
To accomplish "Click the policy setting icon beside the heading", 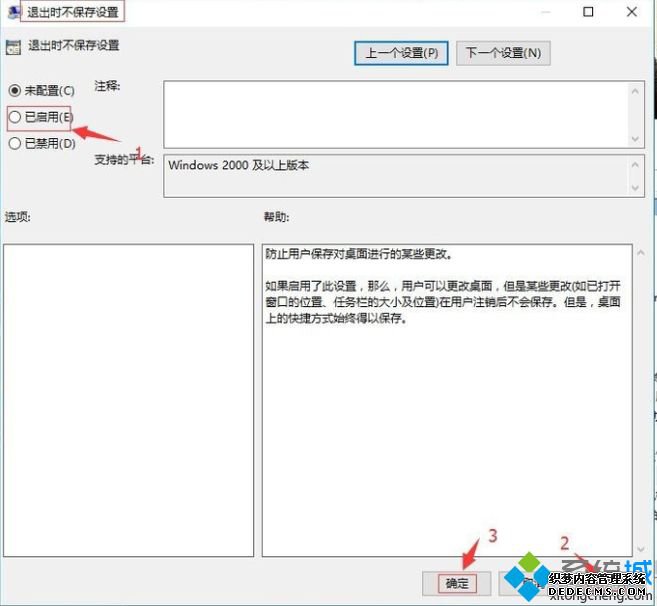I will (x=13, y=47).
